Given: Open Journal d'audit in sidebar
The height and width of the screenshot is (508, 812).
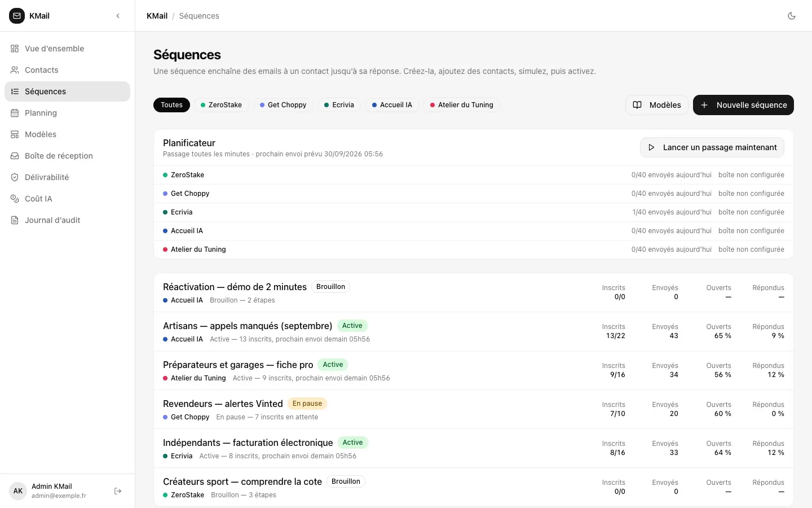Looking at the screenshot, I should pos(67,220).
